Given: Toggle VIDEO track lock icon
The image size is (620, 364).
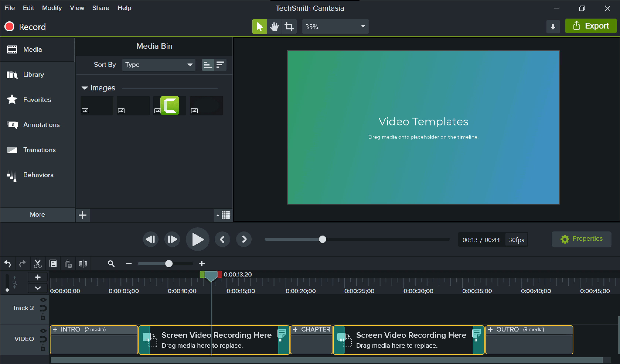Looking at the screenshot, I should pos(43,348).
